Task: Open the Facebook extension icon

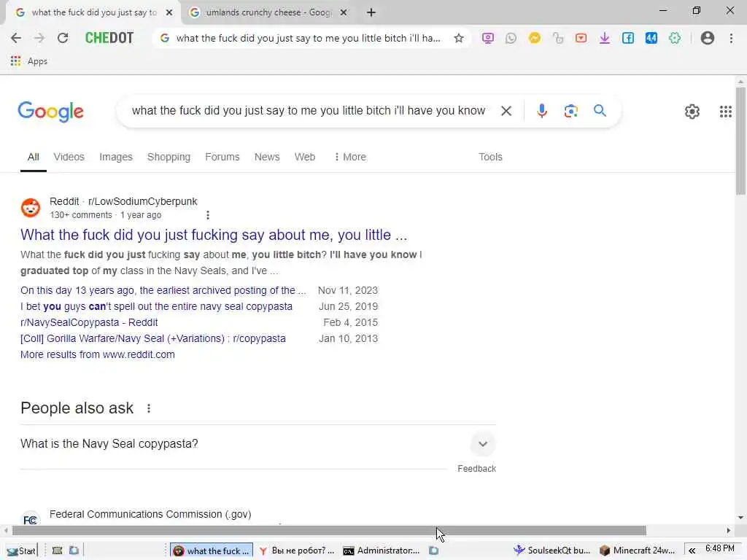Action: tap(628, 38)
